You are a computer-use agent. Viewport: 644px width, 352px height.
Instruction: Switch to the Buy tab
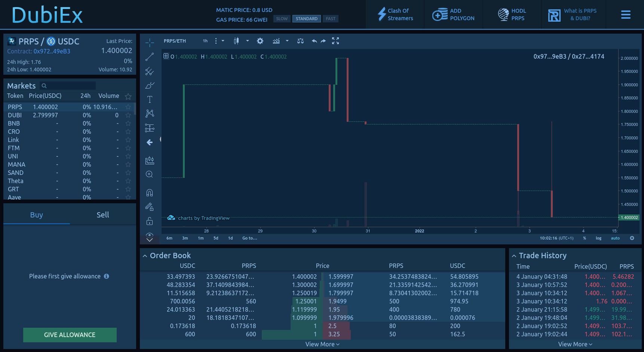point(37,215)
